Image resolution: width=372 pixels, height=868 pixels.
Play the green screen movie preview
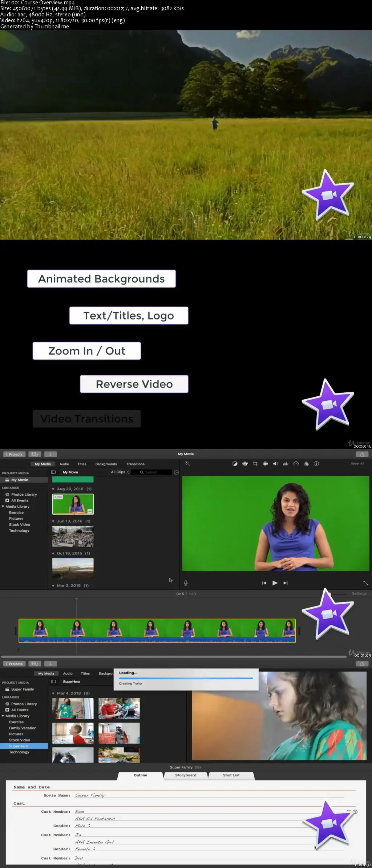[275, 583]
